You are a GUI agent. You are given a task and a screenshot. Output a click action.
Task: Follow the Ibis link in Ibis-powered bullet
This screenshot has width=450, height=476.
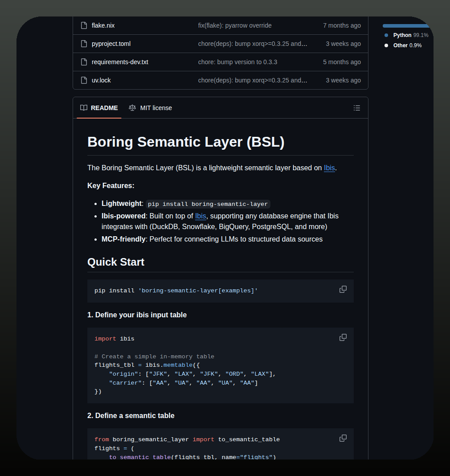tap(200, 216)
